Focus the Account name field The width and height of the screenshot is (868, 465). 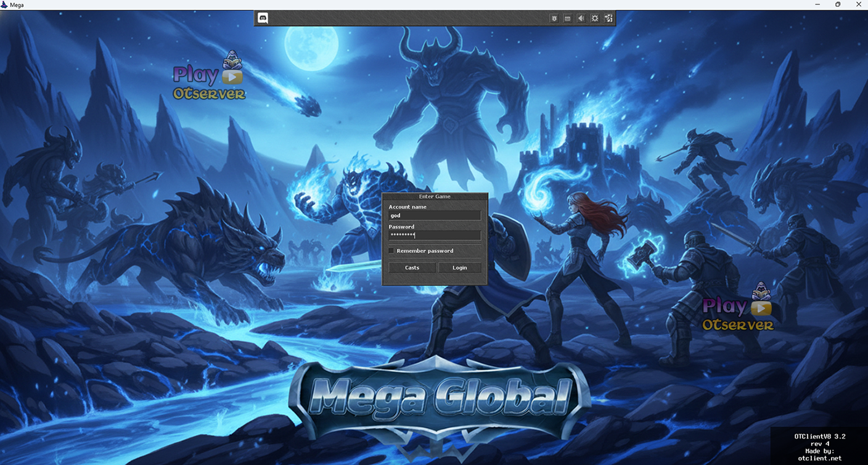pos(435,216)
